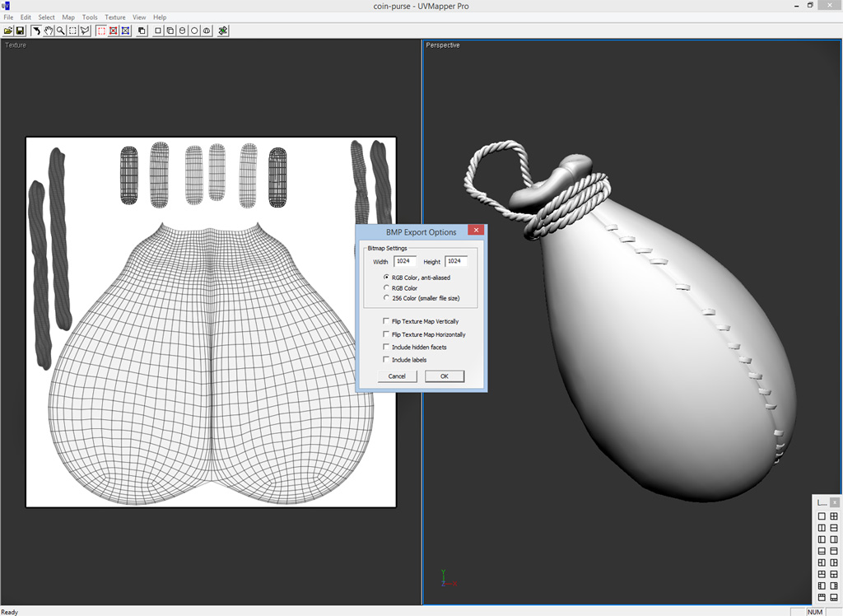The height and width of the screenshot is (616, 843).
Task: Select the Hand pan tool
Action: click(x=49, y=30)
